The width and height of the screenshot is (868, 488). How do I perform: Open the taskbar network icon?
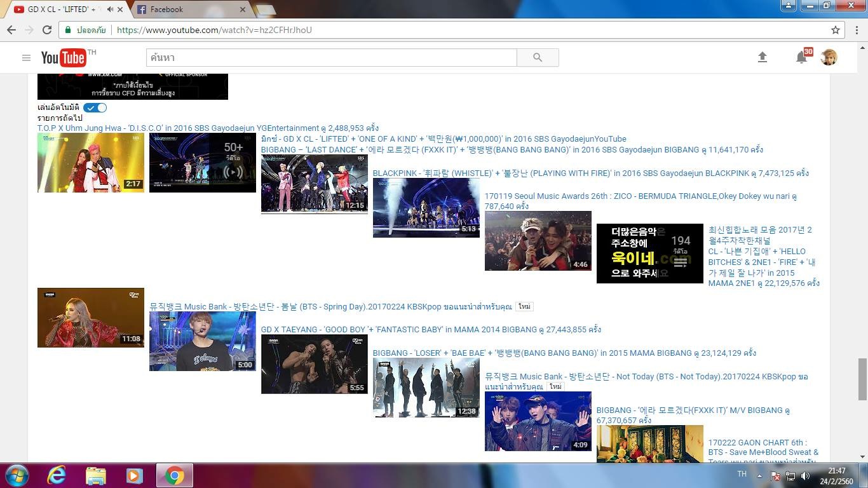pyautogui.click(x=790, y=475)
